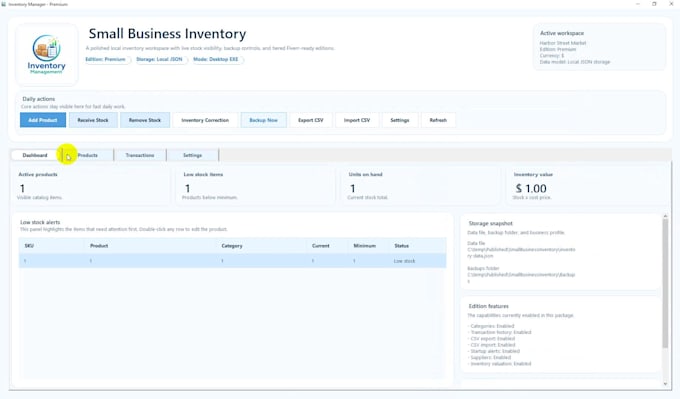The height and width of the screenshot is (399, 680).
Task: Refresh the inventory view
Action: [438, 120]
